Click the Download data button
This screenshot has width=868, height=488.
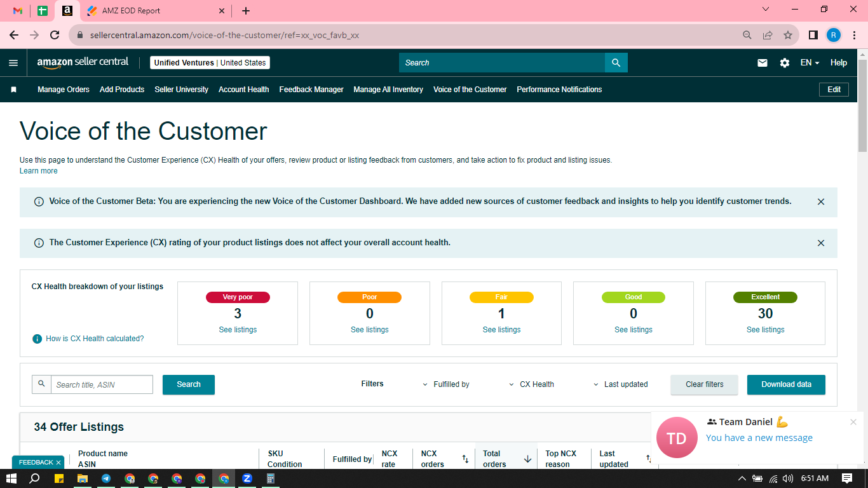[786, 384]
